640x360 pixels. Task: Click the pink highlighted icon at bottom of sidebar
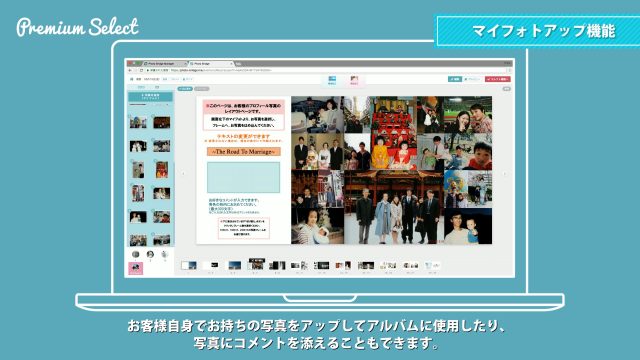click(x=136, y=268)
